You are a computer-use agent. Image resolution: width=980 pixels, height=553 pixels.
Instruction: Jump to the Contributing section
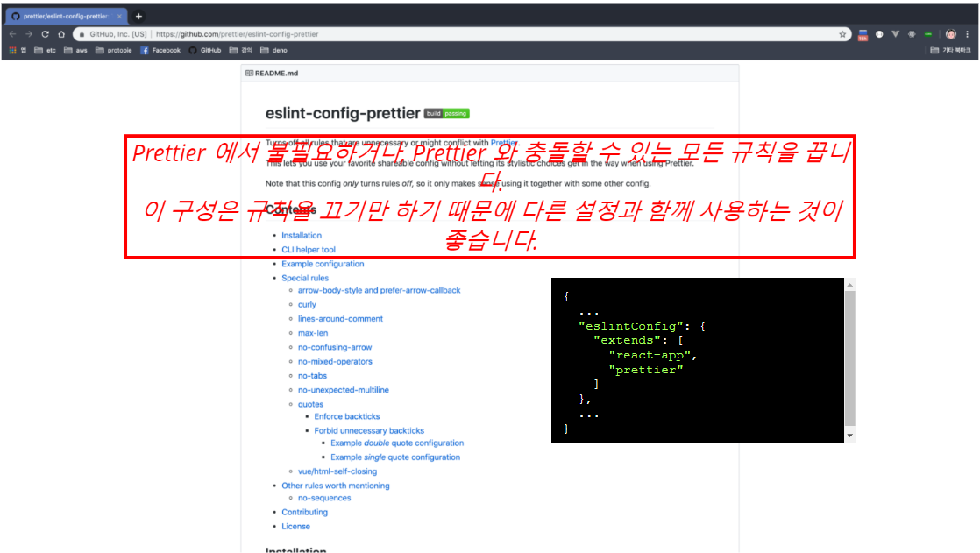point(304,512)
